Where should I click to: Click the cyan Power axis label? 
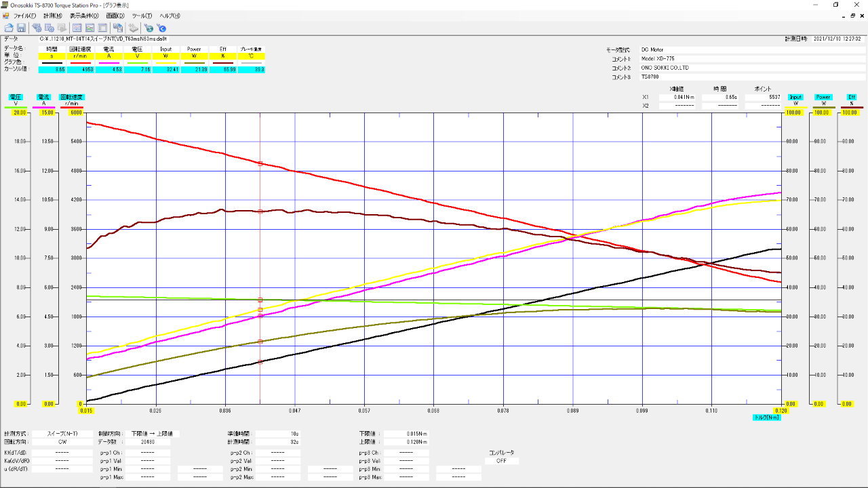823,97
